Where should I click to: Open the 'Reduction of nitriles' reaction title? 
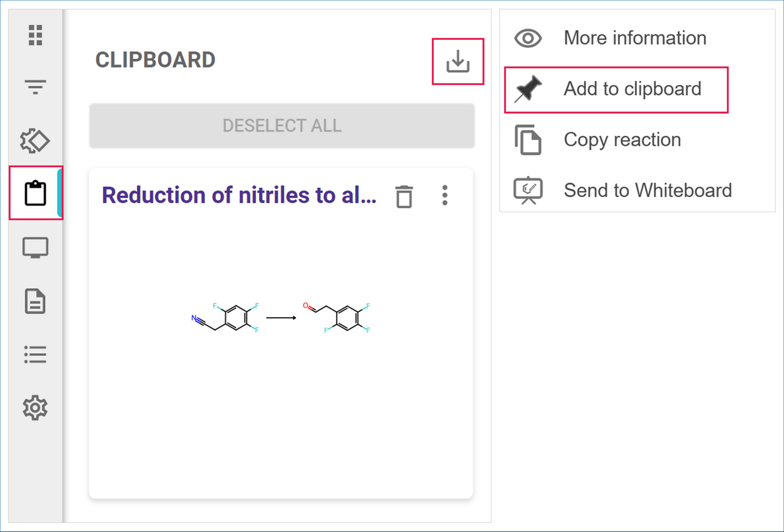[x=239, y=195]
